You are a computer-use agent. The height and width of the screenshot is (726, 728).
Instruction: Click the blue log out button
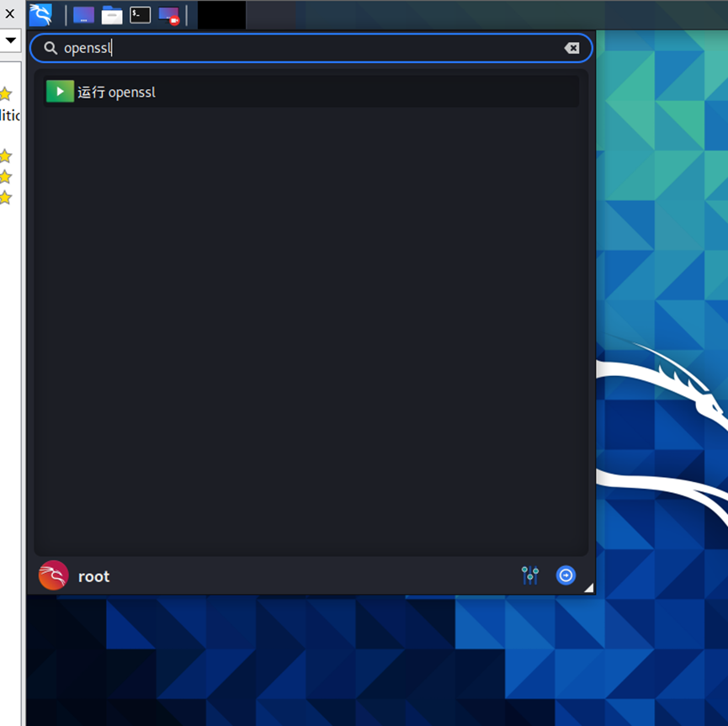click(566, 575)
